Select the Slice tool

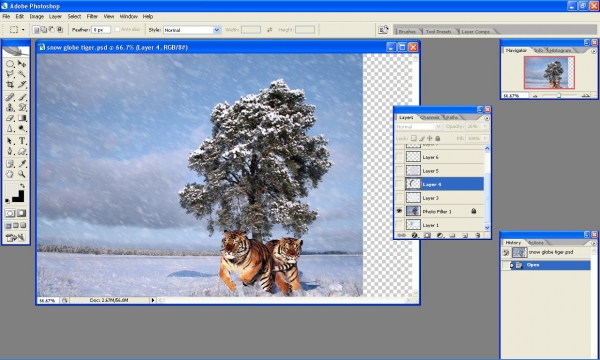coord(22,84)
